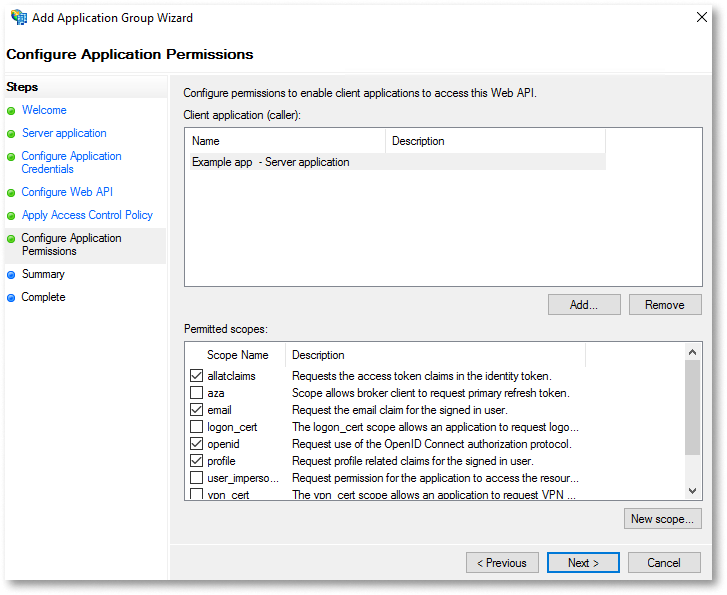Click scroll-down arrow in Permitted scopes list
The height and width of the screenshot is (595, 727).
click(693, 491)
